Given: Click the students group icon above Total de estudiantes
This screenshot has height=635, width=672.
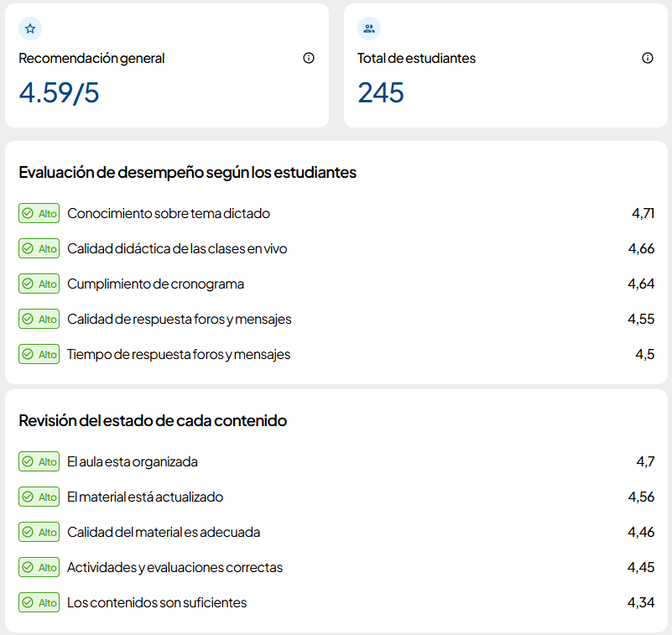Looking at the screenshot, I should [x=369, y=29].
